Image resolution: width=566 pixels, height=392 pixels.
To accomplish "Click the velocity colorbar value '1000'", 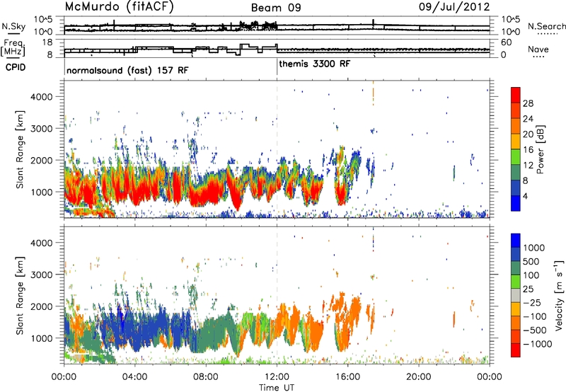I will coord(533,248).
